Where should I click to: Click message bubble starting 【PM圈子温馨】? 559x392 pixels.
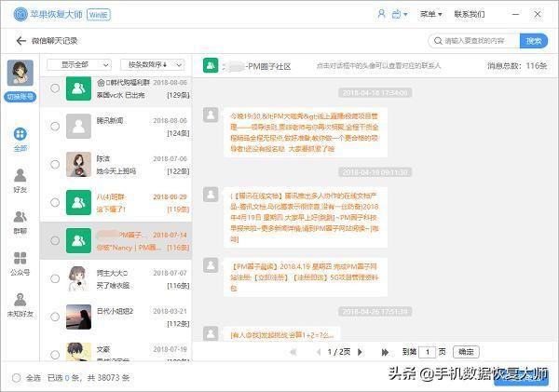tap(306, 277)
